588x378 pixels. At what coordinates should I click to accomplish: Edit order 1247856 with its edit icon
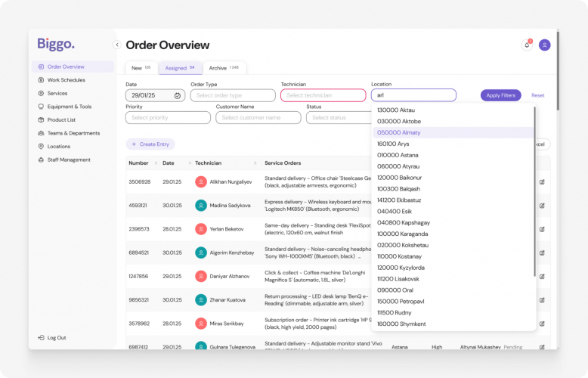(x=542, y=277)
